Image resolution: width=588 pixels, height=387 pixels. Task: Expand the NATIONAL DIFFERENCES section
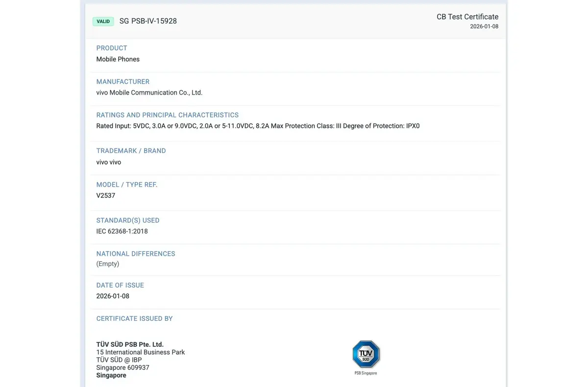click(x=136, y=253)
